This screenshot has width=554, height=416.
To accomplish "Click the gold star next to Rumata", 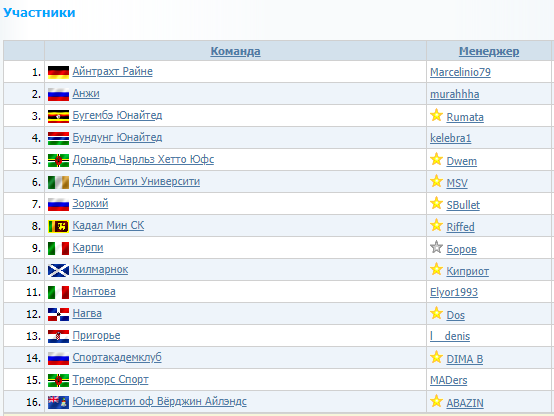I will 436,115.
